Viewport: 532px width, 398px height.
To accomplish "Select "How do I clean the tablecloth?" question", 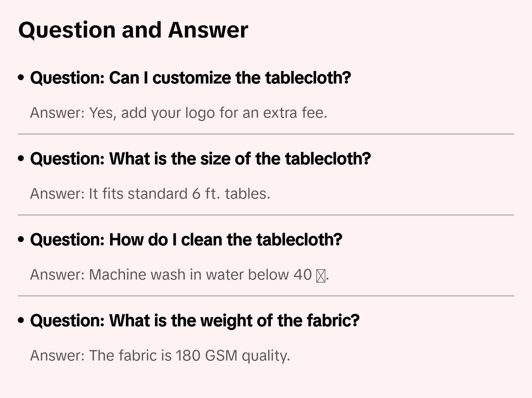I will coord(186,240).
